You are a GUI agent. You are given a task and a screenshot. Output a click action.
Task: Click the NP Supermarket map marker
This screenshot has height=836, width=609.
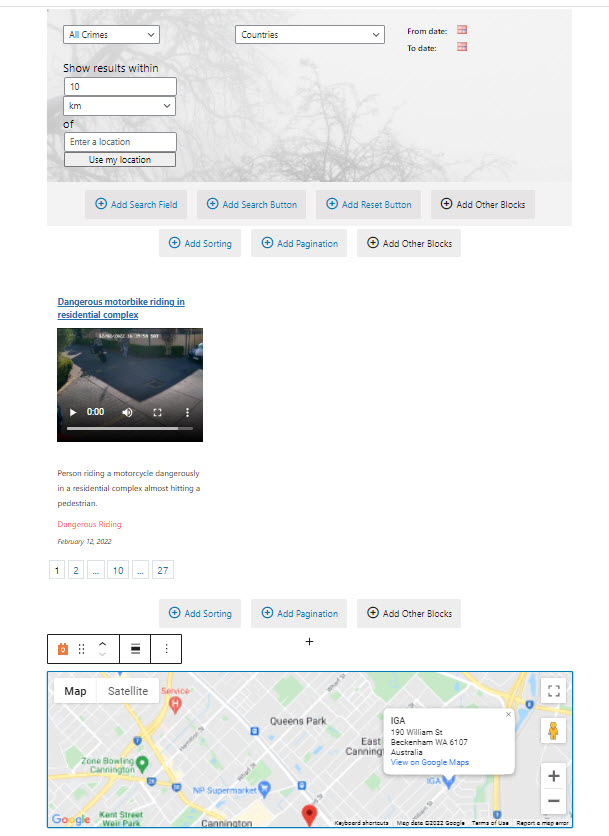(x=265, y=789)
